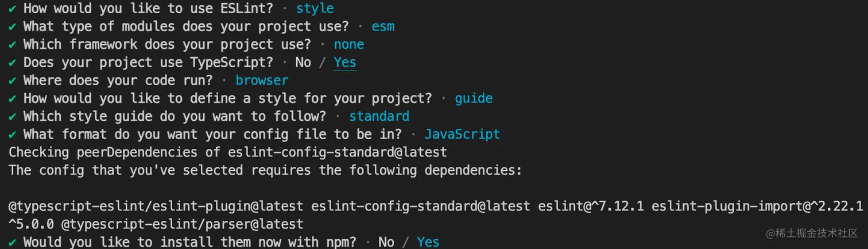The width and height of the screenshot is (868, 249).
Task: Click the 'Does your project use TypeScript?' question
Action: 148,62
